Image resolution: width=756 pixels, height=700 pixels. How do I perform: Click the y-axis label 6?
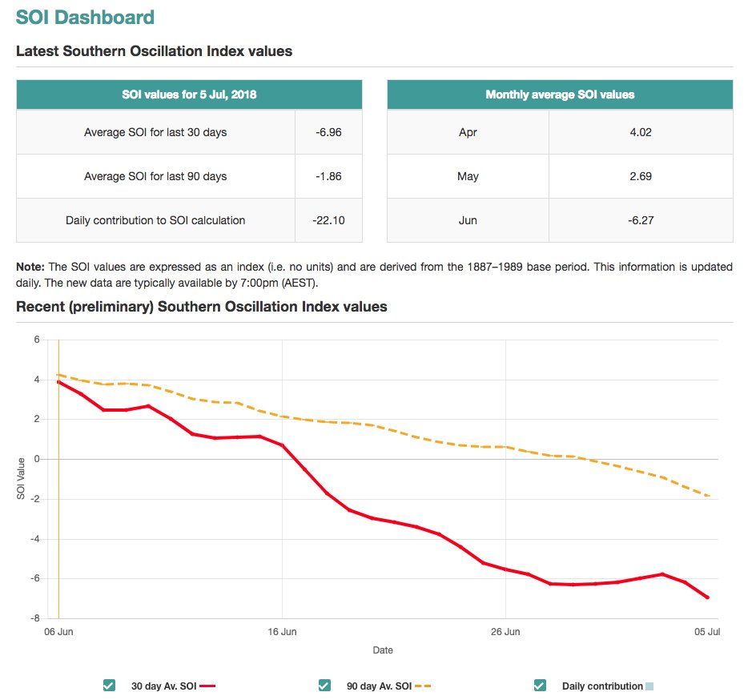tap(37, 340)
